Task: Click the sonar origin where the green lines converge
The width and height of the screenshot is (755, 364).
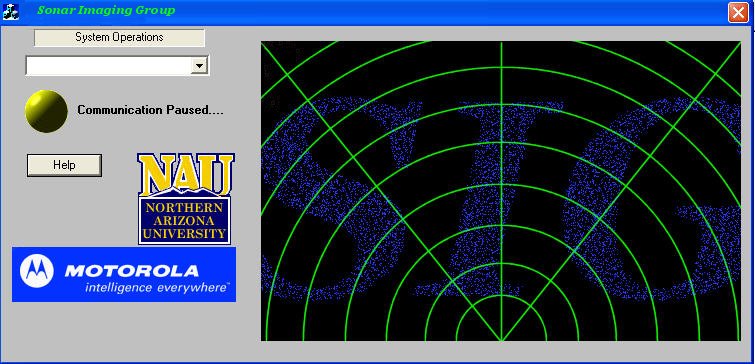Action: (501, 340)
